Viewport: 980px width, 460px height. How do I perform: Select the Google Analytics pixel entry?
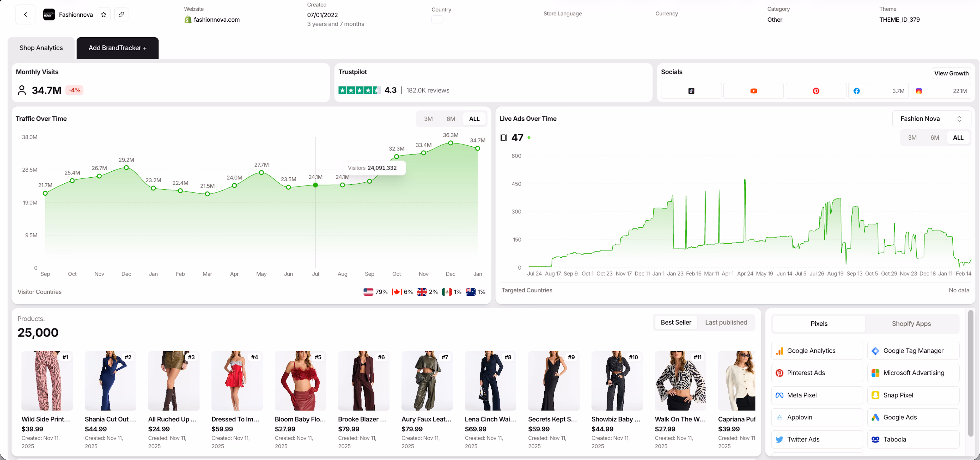[817, 351]
